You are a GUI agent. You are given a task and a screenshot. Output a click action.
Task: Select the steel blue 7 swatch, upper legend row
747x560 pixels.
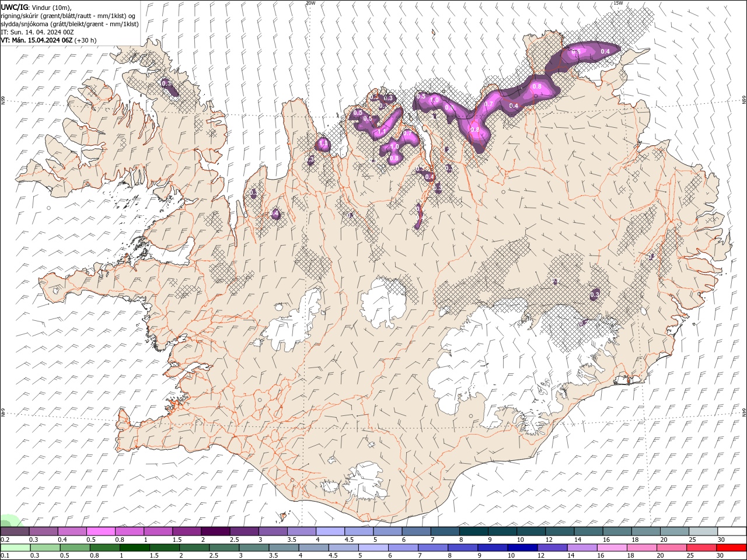[x=445, y=531]
